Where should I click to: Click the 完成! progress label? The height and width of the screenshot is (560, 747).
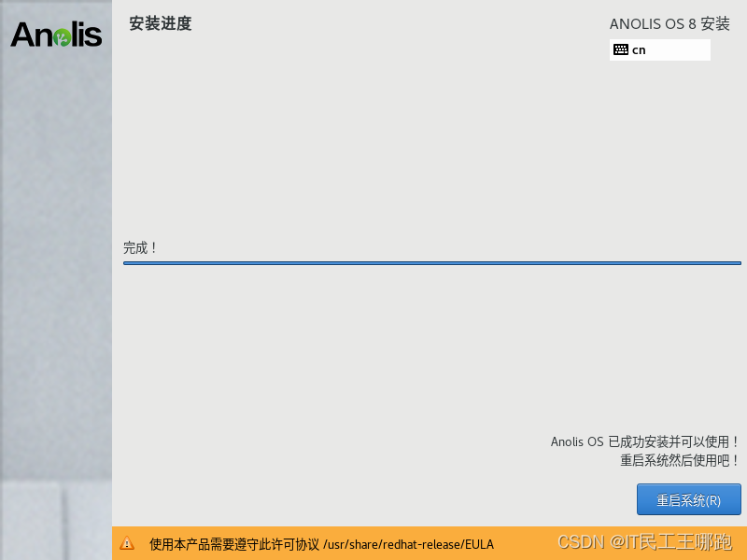pyautogui.click(x=141, y=247)
